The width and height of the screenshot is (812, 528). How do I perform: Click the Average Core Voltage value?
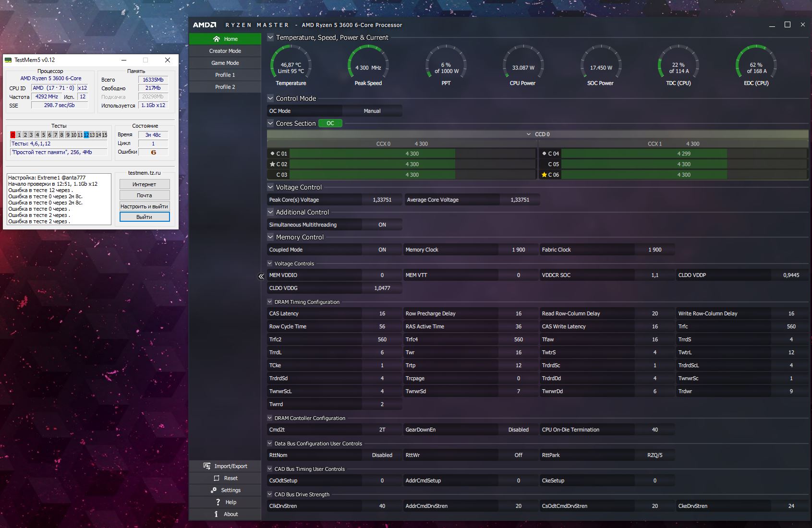coord(520,200)
